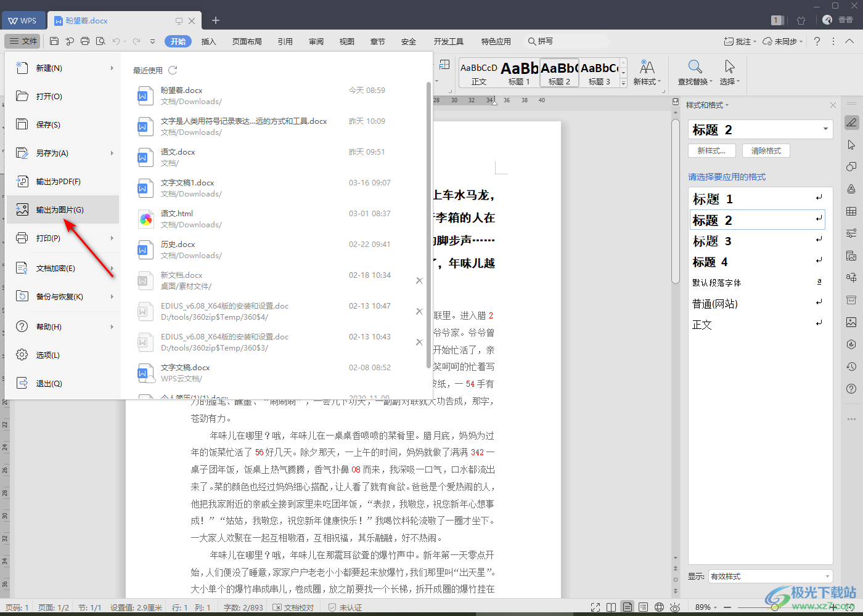Toggle eye protection mode icon
Screen dimensions: 863x616
675,607
